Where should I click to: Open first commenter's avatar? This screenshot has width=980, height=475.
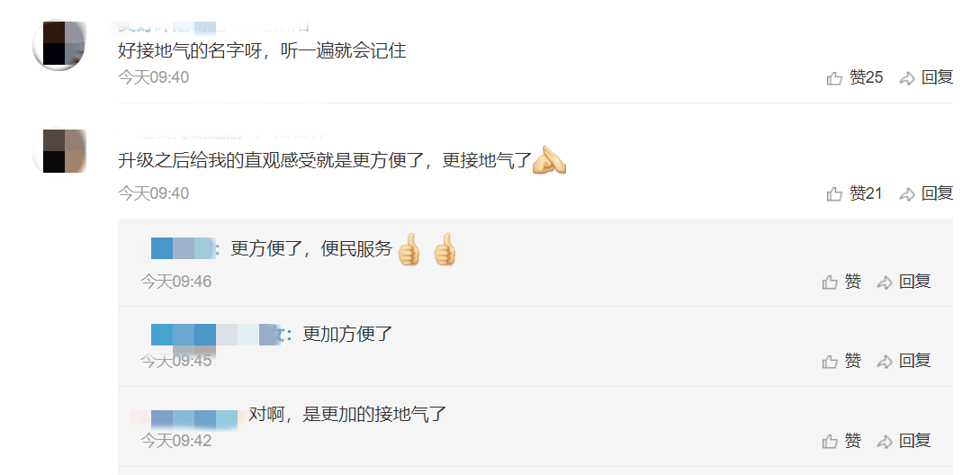58,45
